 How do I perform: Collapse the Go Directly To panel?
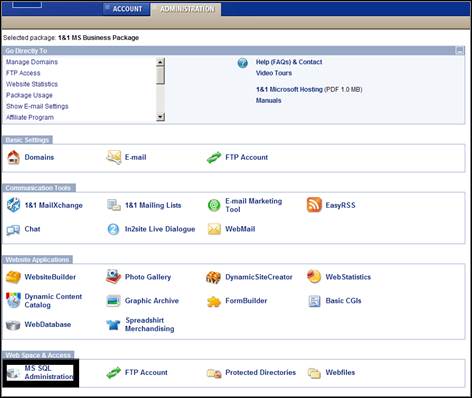[460, 51]
